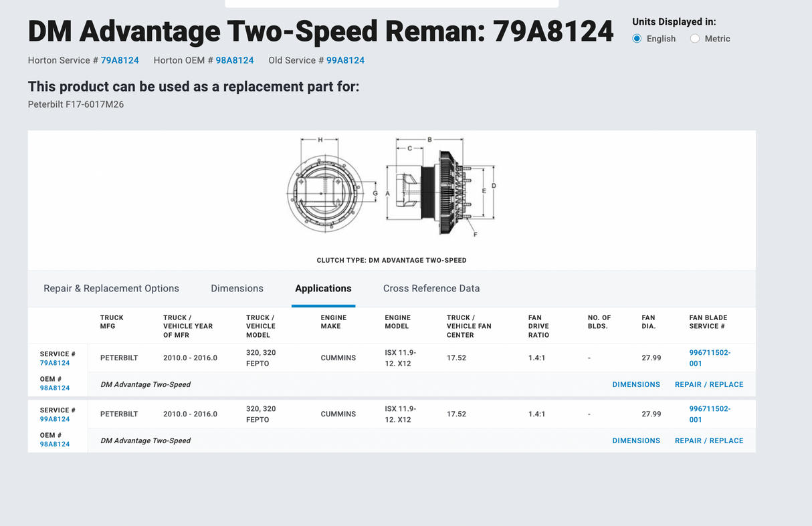Viewport: 812px width, 526px height.
Task: Click DM Advantage Two-Speed text under first row
Action: 146,384
